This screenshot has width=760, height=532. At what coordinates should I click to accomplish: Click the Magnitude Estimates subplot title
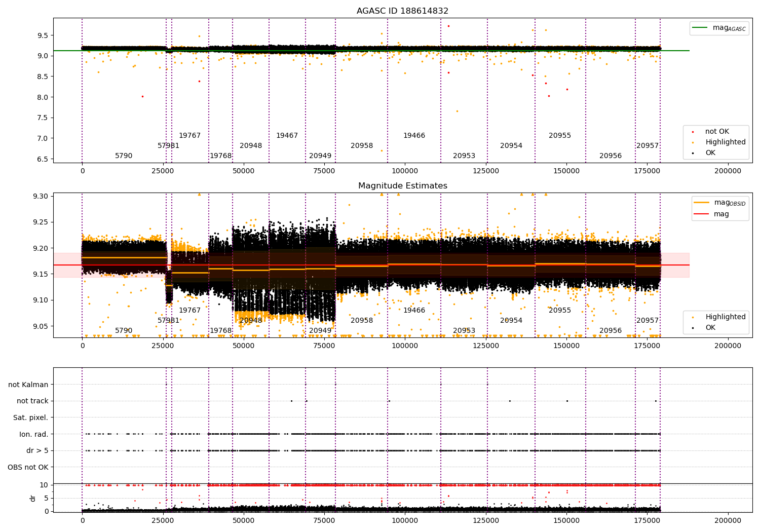(x=402, y=186)
